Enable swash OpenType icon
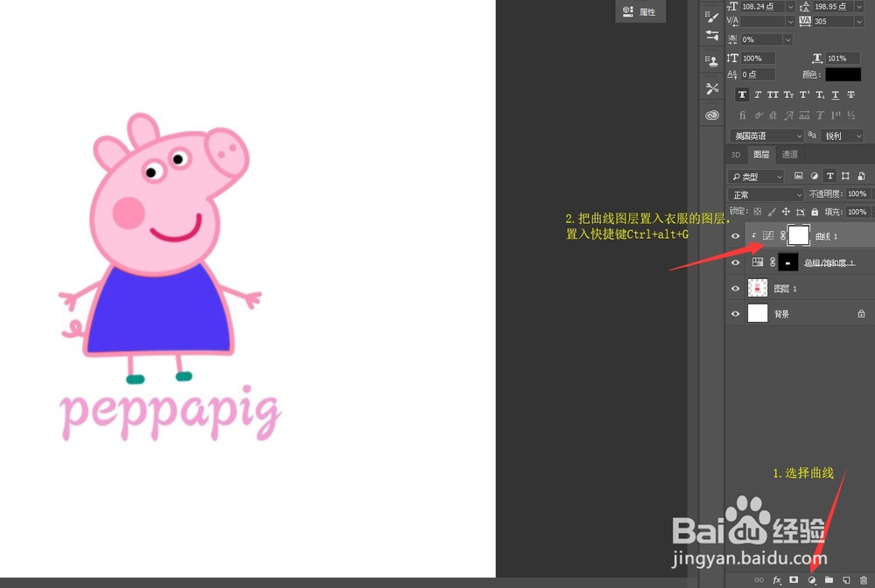The height and width of the screenshot is (588, 875). (x=788, y=115)
